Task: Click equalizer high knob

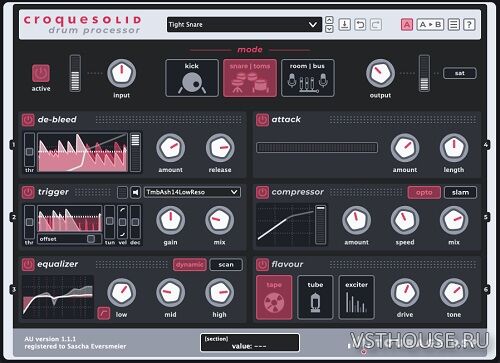Action: (x=220, y=293)
